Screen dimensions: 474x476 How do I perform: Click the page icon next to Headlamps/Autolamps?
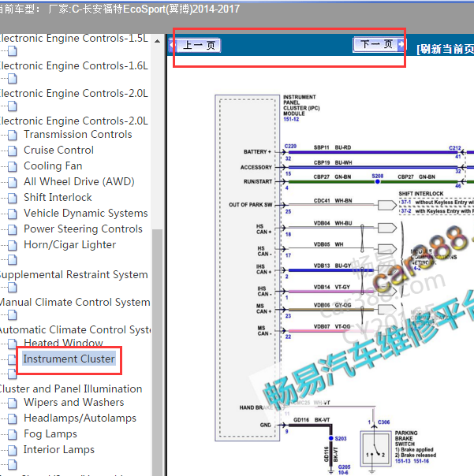13,419
